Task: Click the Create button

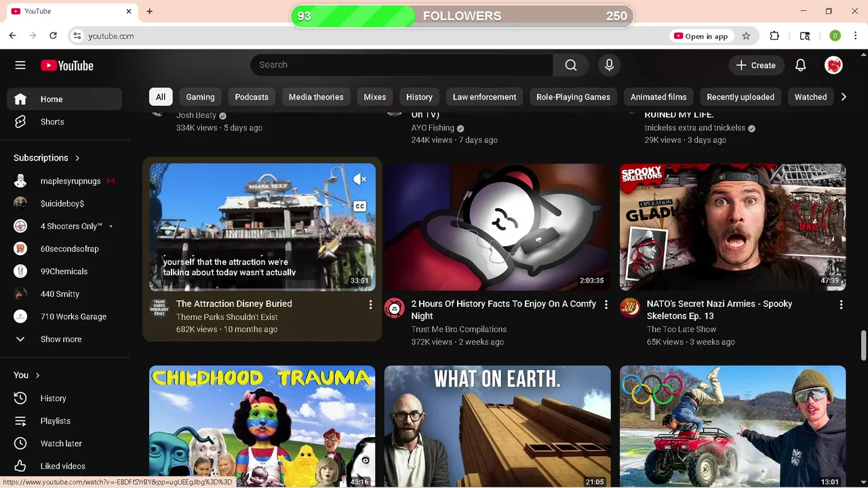Action: [756, 65]
